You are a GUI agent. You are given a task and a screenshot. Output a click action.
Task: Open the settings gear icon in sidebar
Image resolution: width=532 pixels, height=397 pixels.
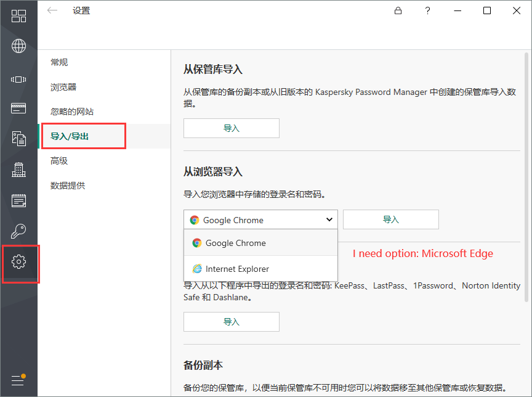click(18, 261)
